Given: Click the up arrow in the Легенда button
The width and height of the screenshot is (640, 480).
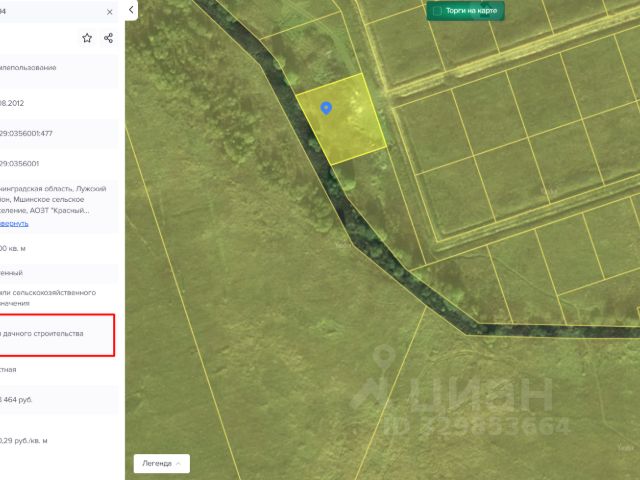Looking at the screenshot, I should pyautogui.click(x=178, y=464).
